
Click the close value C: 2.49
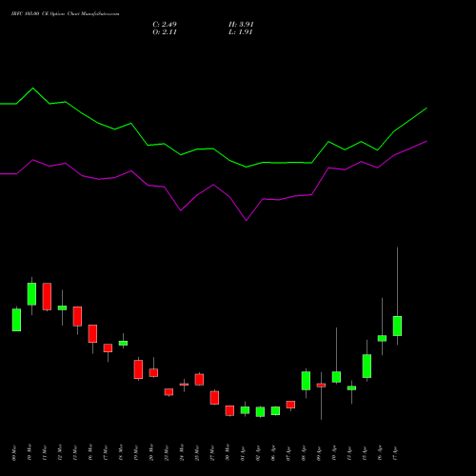coord(165,25)
